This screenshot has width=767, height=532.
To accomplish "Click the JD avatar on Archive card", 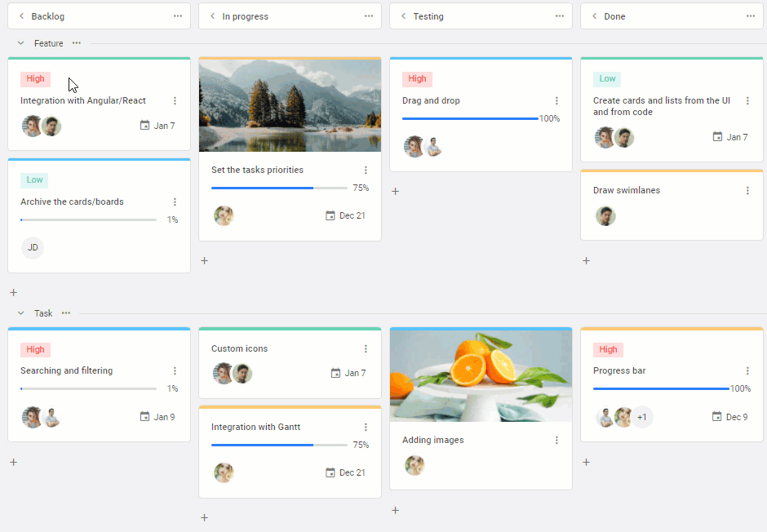I will click(x=33, y=247).
